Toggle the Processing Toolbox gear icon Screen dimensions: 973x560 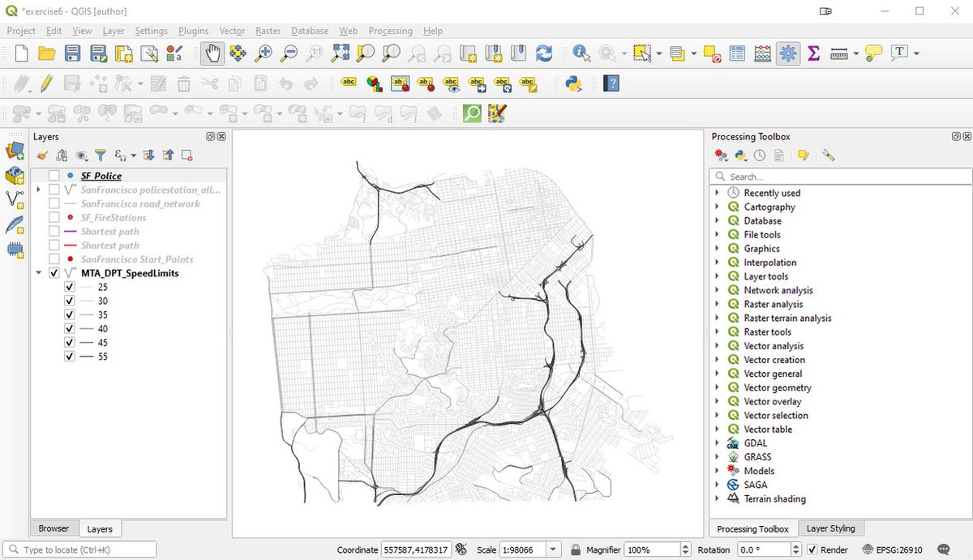click(x=787, y=53)
